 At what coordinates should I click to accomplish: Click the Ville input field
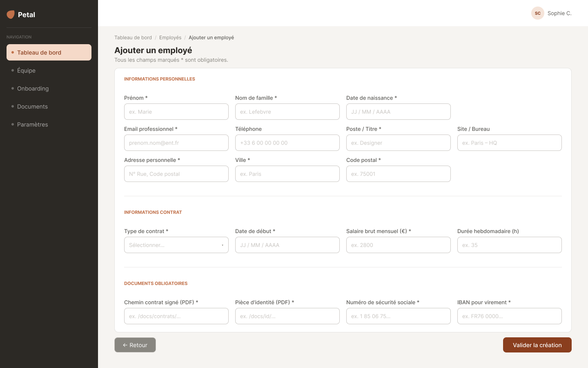coord(287,174)
